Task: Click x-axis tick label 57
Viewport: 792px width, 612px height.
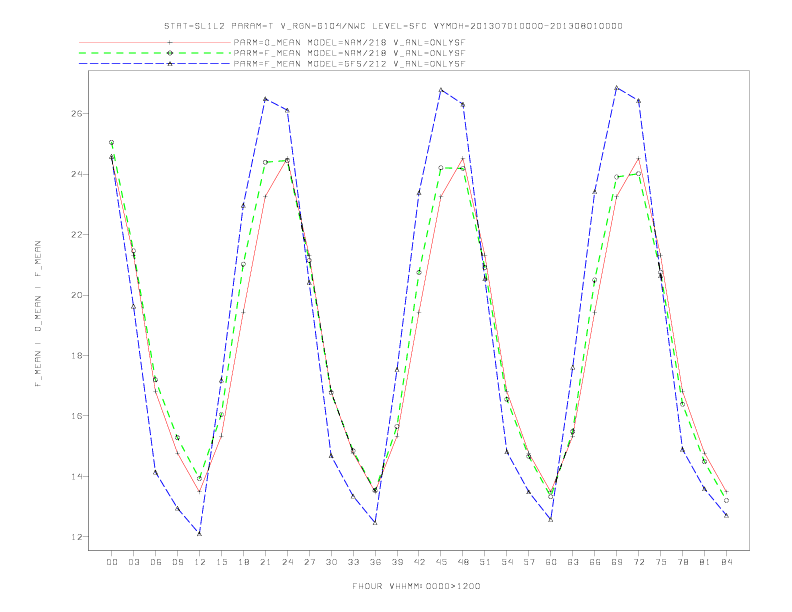Action: click(529, 562)
